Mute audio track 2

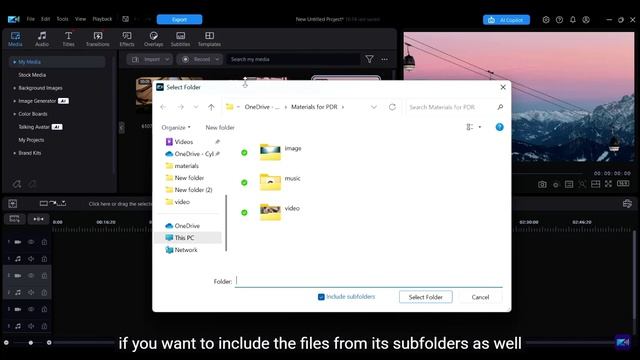(31, 292)
